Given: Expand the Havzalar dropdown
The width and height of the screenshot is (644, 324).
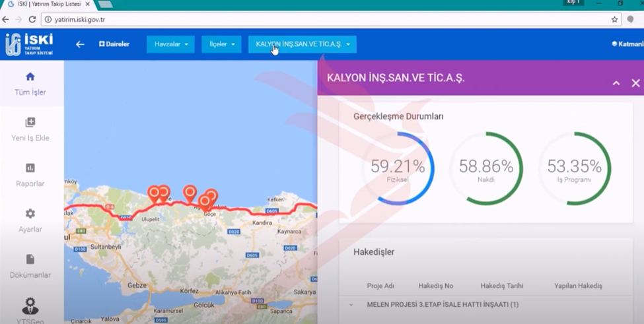Looking at the screenshot, I should (171, 44).
